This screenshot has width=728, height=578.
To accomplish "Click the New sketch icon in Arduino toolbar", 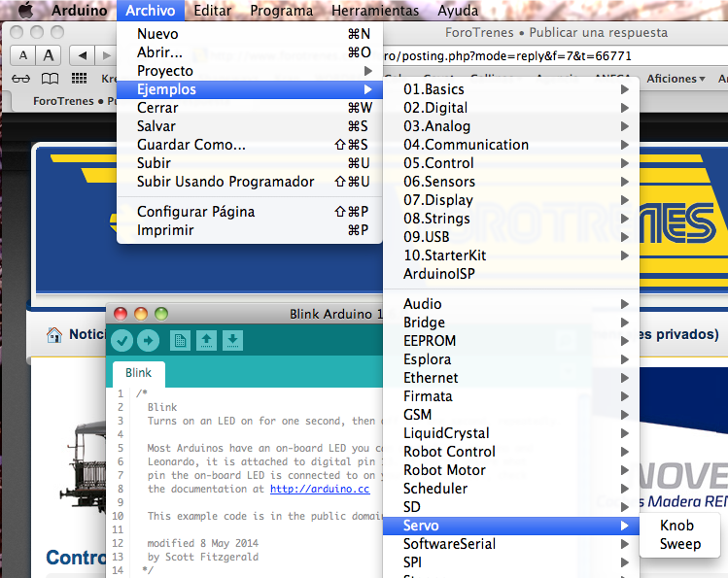I will [180, 341].
